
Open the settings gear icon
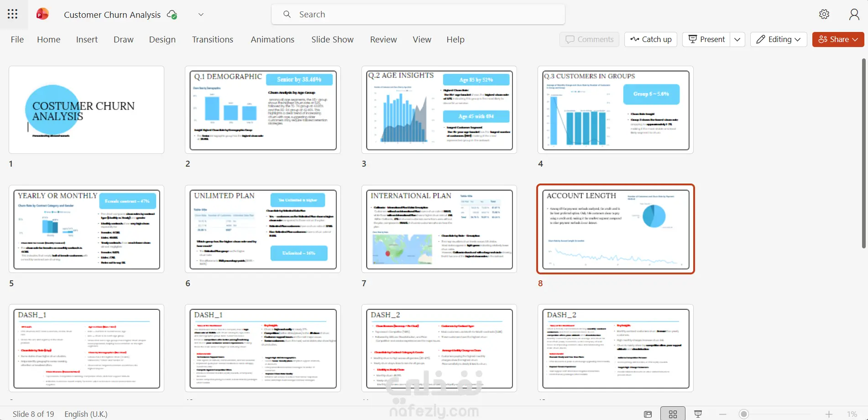[824, 14]
